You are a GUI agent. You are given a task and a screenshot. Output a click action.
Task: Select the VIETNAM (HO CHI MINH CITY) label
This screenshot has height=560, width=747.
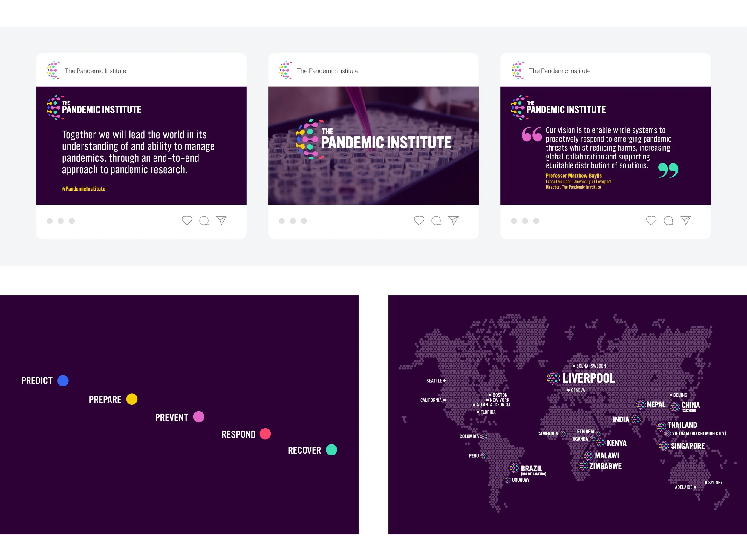(x=699, y=433)
